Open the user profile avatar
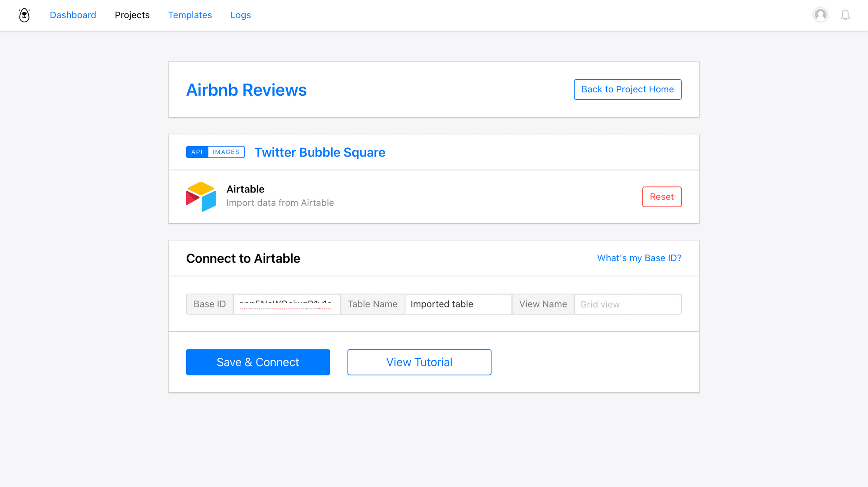The height and width of the screenshot is (487, 868). pos(820,15)
